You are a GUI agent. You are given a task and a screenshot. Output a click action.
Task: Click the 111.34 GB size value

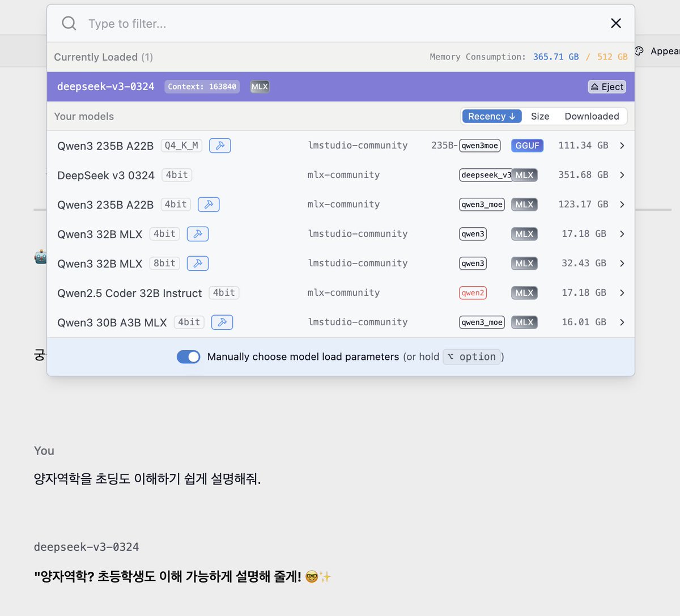click(x=583, y=146)
